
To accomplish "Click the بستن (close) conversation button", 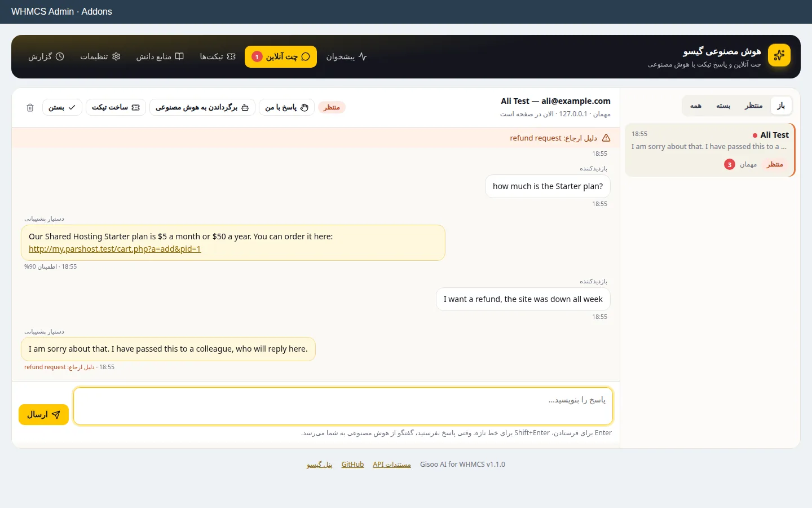I will (x=62, y=107).
